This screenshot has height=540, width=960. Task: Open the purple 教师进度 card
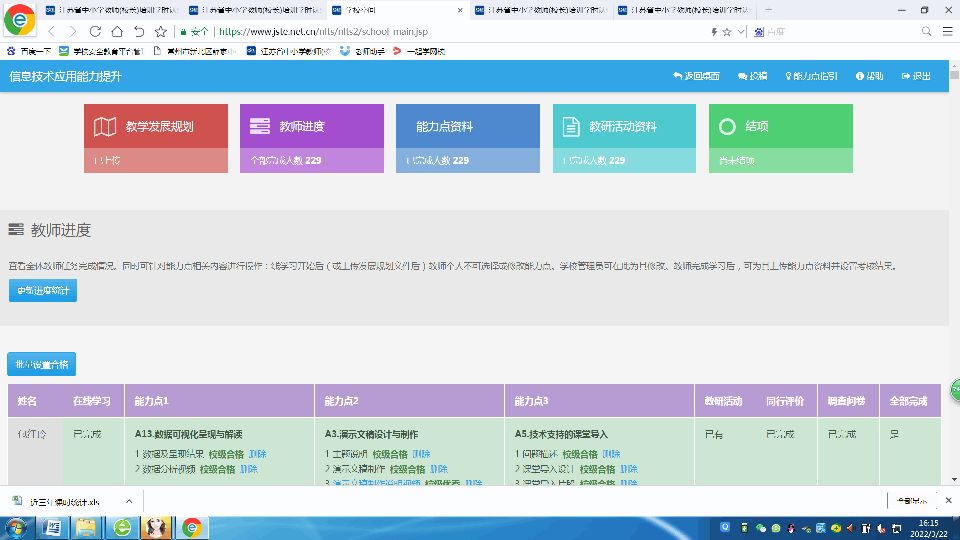click(x=311, y=127)
